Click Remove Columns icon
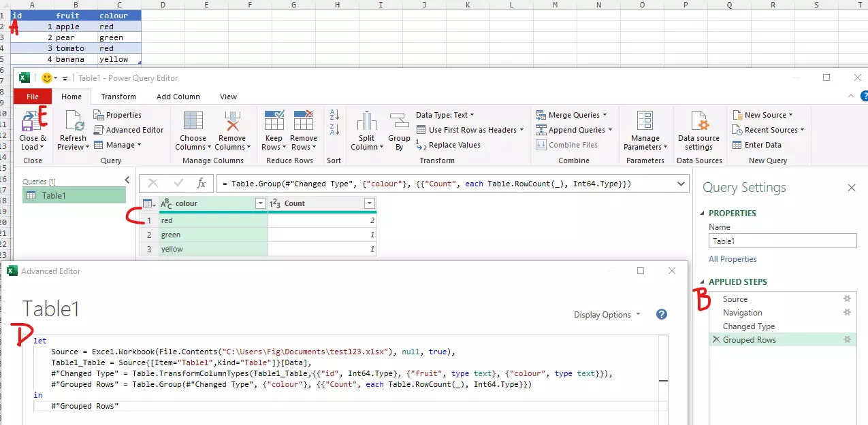 (x=232, y=121)
